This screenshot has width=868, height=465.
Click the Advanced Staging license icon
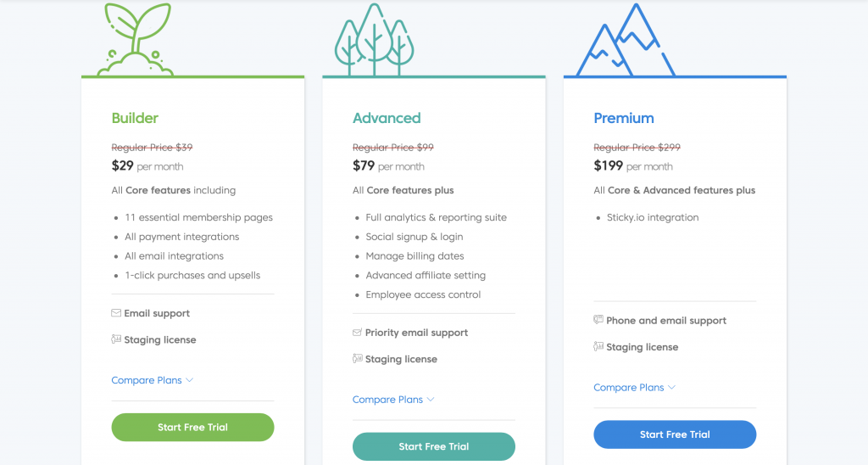click(x=357, y=359)
